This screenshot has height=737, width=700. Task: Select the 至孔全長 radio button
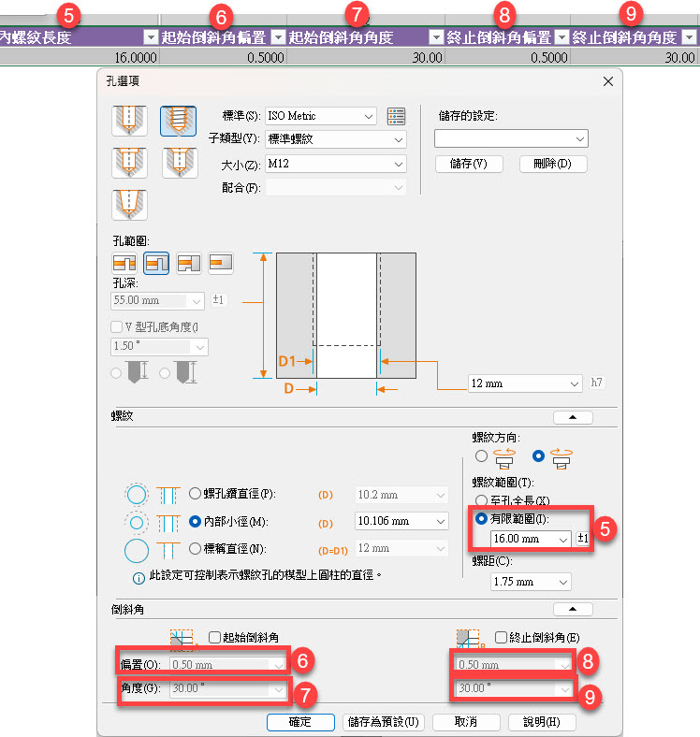tap(481, 500)
